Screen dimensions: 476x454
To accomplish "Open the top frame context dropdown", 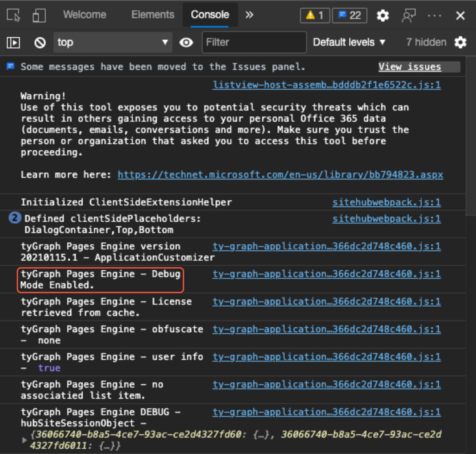I will 112,42.
